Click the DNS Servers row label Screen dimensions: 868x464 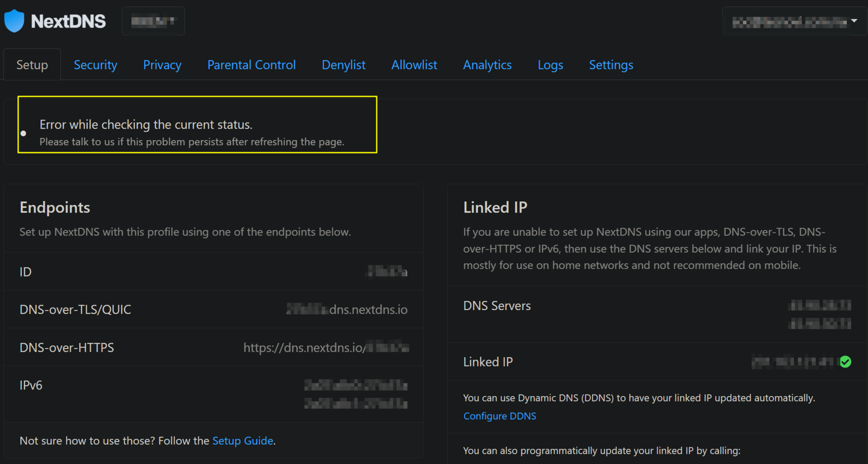pyautogui.click(x=497, y=306)
